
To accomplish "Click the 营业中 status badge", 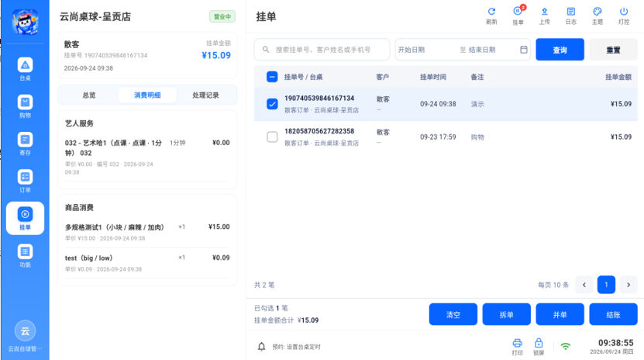I will [222, 16].
